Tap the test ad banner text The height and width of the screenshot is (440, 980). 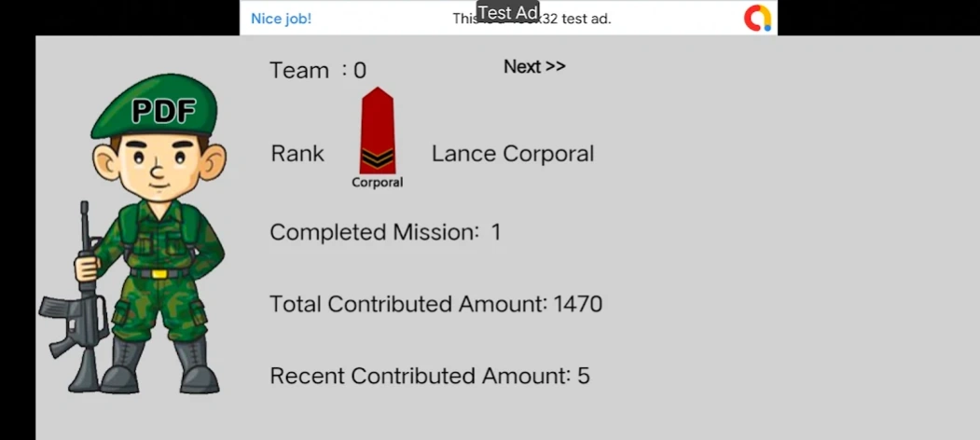click(x=531, y=19)
